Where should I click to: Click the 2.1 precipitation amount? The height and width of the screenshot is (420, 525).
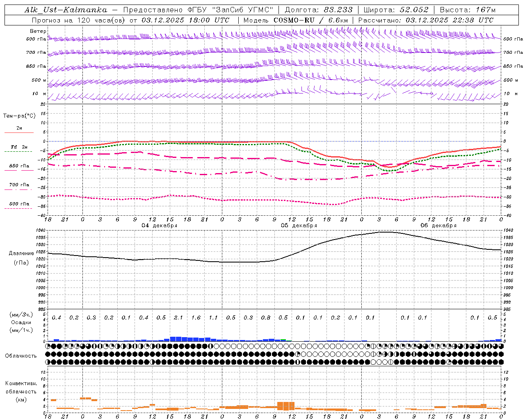(178, 318)
